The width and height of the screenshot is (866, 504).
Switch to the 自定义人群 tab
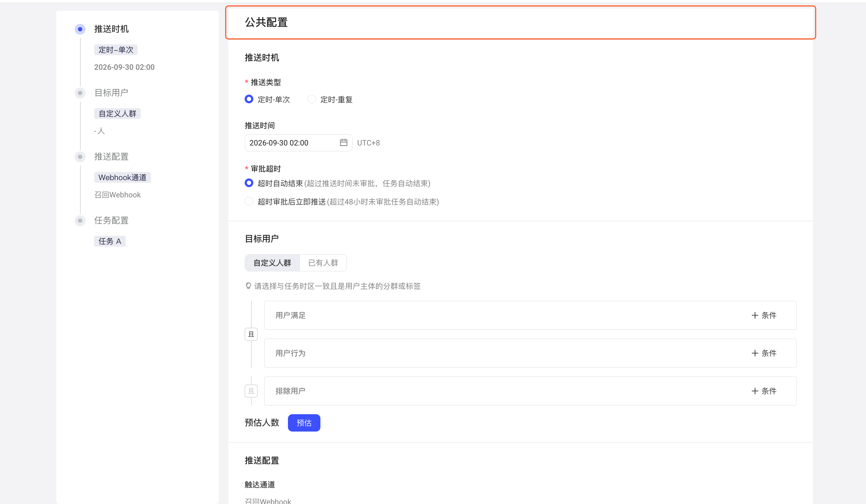[x=272, y=263]
